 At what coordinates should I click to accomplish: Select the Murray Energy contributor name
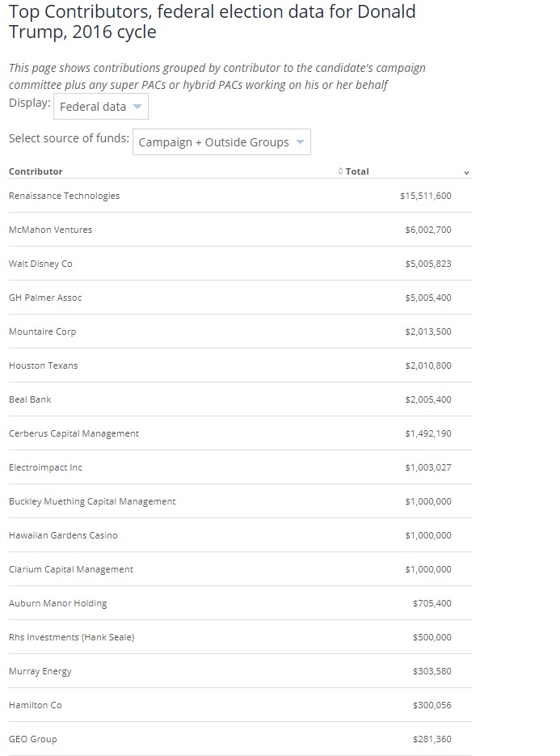click(x=40, y=671)
